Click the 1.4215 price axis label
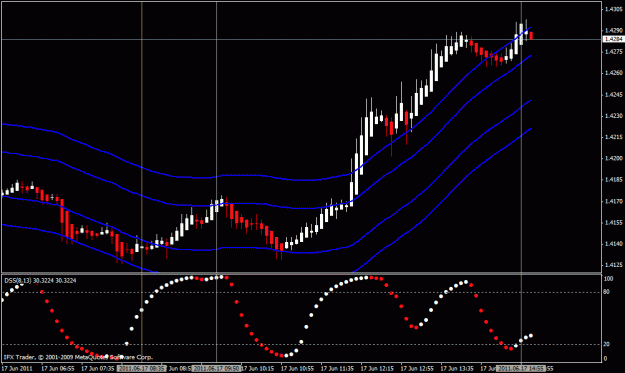The height and width of the screenshot is (373, 625). pyautogui.click(x=614, y=137)
